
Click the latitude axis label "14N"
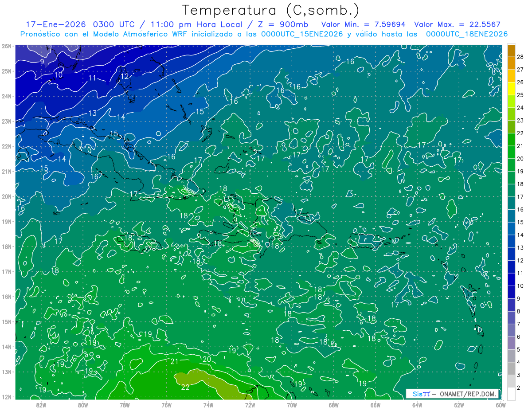[x=6, y=347]
